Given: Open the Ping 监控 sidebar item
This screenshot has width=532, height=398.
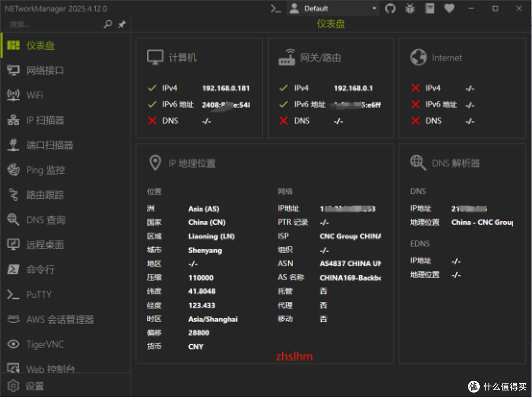Looking at the screenshot, I should (x=66, y=170).
